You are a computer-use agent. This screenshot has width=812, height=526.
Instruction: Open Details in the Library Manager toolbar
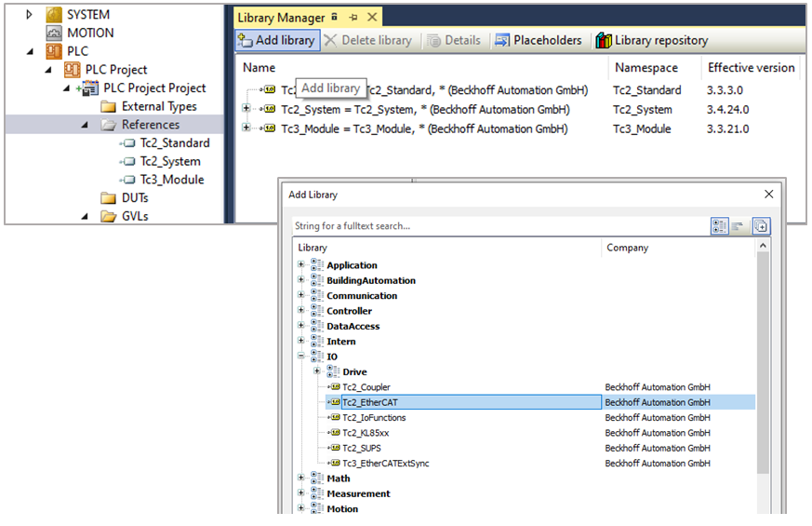click(x=454, y=40)
